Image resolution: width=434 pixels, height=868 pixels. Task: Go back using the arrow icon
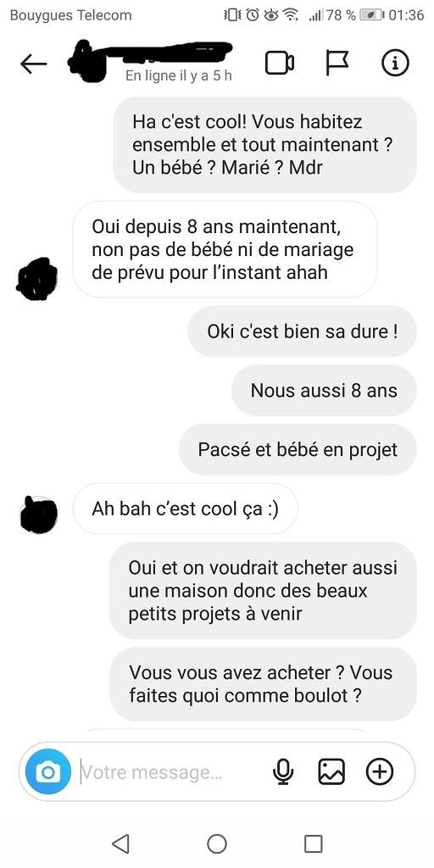tap(33, 64)
